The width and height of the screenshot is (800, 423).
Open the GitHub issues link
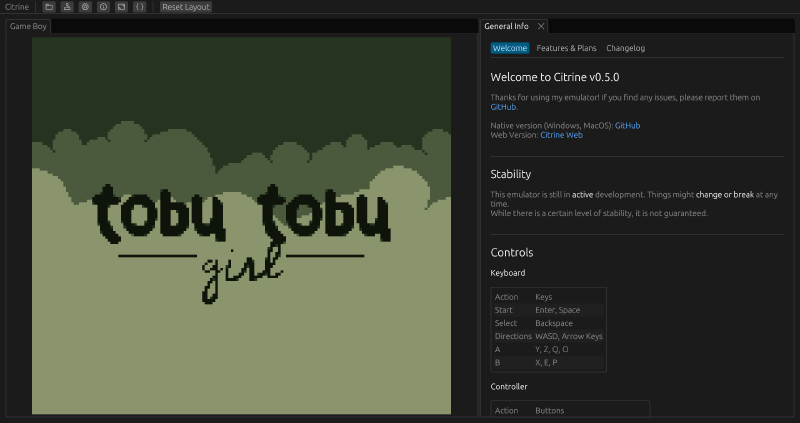[503, 107]
